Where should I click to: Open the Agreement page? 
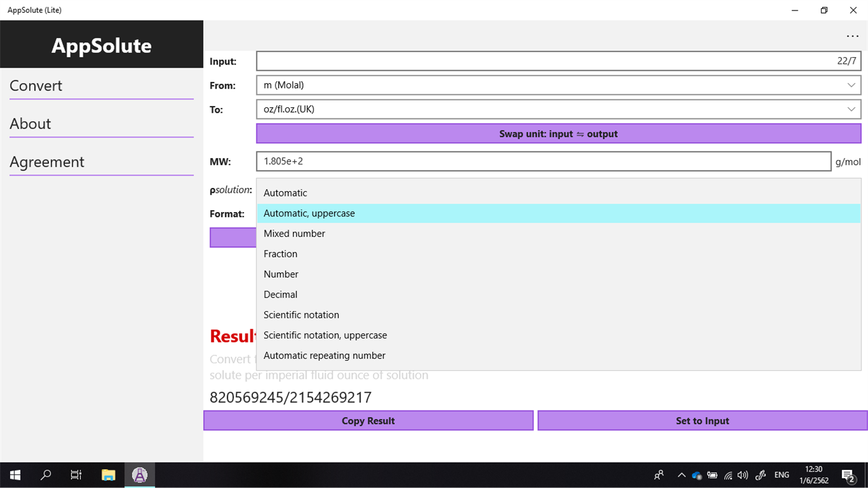point(47,162)
